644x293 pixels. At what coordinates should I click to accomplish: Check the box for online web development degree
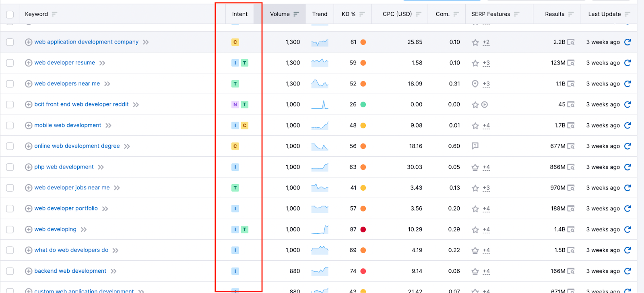[10, 146]
